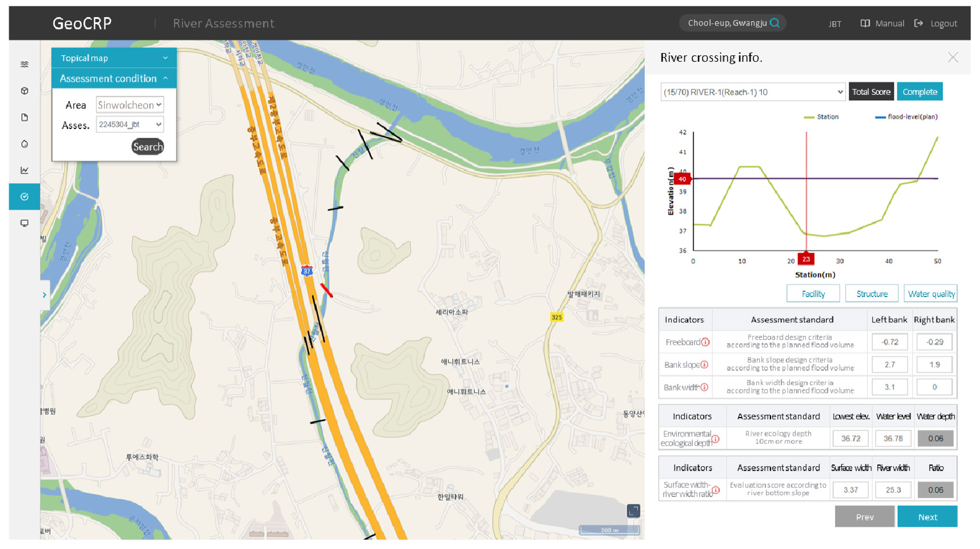Viewport: 980px width, 549px height.
Task: Click the Freeboard info icon
Action: 705,342
